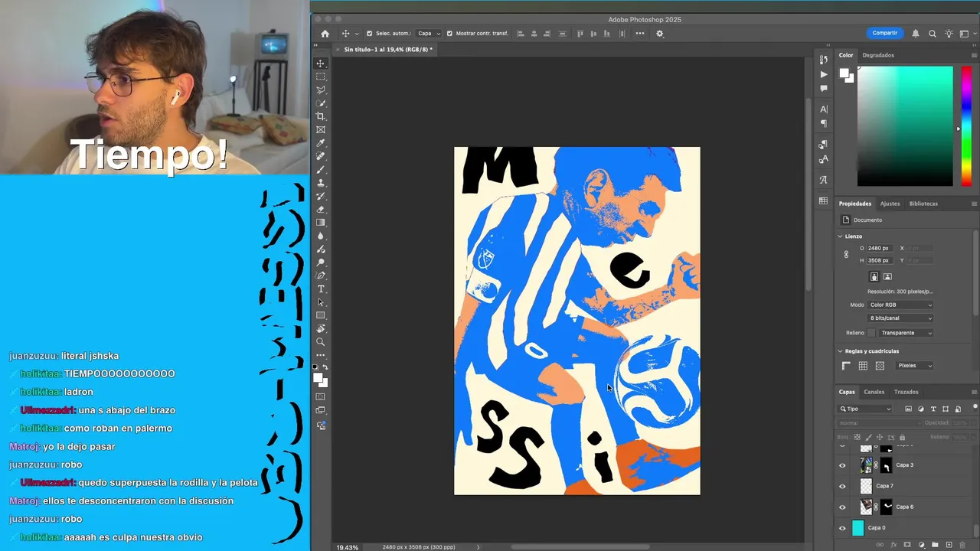Image resolution: width=980 pixels, height=551 pixels.
Task: Select the Clone Stamp tool
Action: coord(321,183)
